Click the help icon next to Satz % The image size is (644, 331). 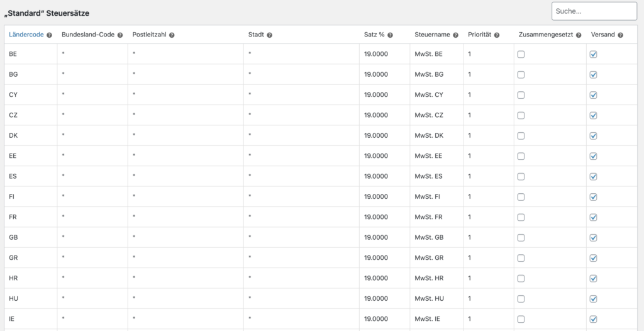coord(390,35)
